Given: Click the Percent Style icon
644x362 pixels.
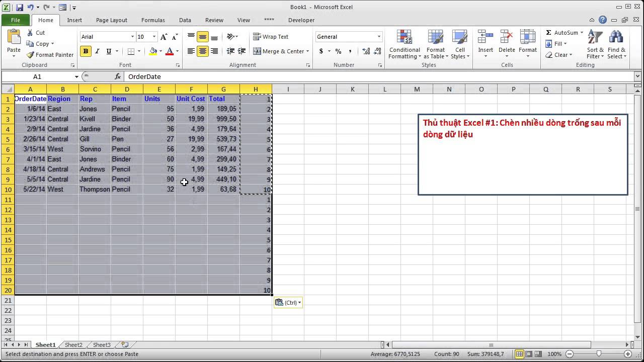Looking at the screenshot, I should [338, 51].
